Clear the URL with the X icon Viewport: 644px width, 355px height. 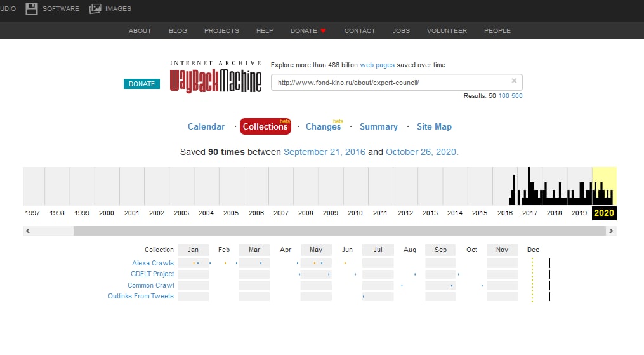tap(514, 81)
